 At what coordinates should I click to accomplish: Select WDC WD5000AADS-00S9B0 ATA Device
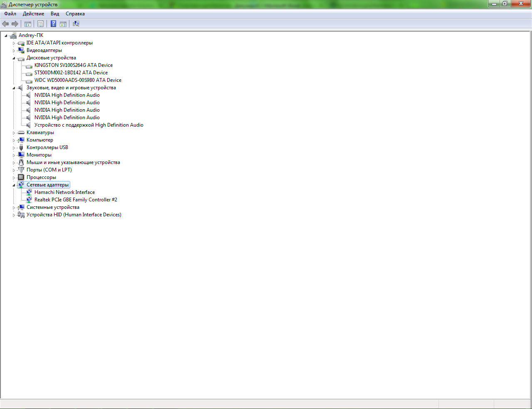pos(78,80)
